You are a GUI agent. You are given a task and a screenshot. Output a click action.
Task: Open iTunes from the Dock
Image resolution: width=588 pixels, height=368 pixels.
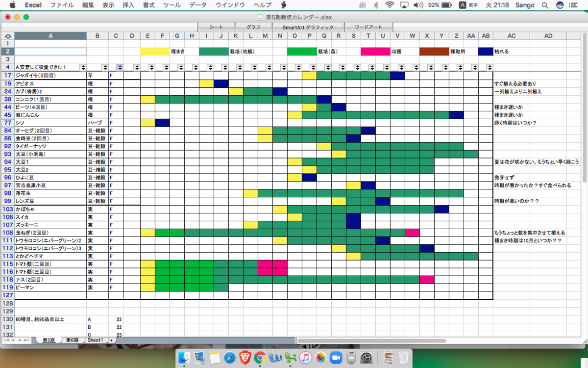click(x=305, y=357)
